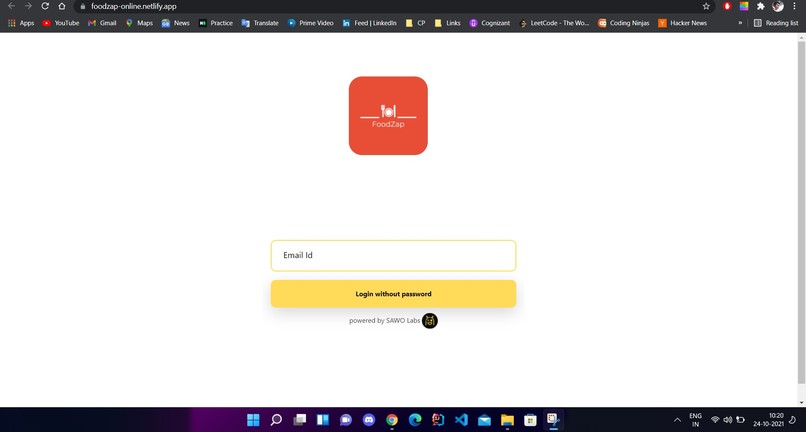Click the scrollbar up arrow
806x432 pixels.
click(x=801, y=38)
